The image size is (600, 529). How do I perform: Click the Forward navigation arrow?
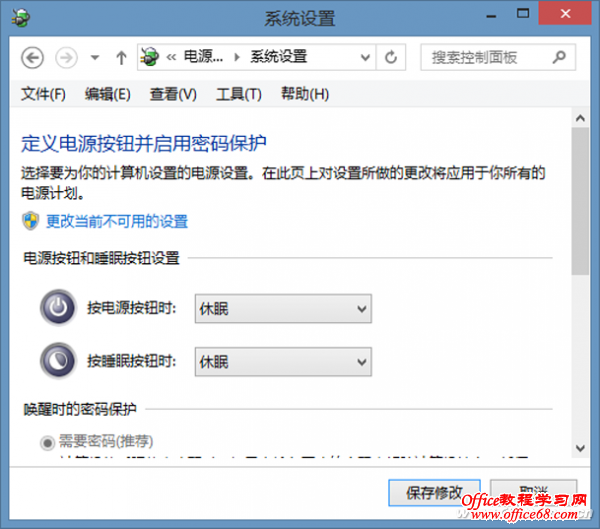tap(67, 58)
